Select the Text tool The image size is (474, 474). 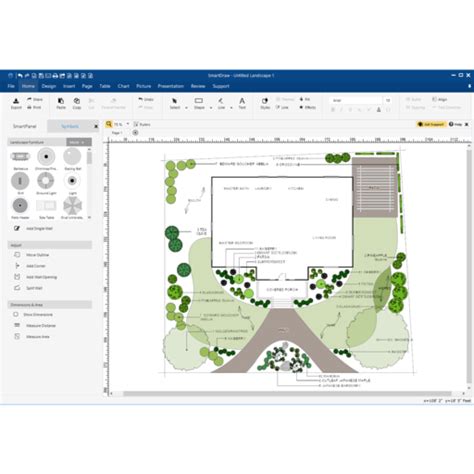(x=242, y=103)
